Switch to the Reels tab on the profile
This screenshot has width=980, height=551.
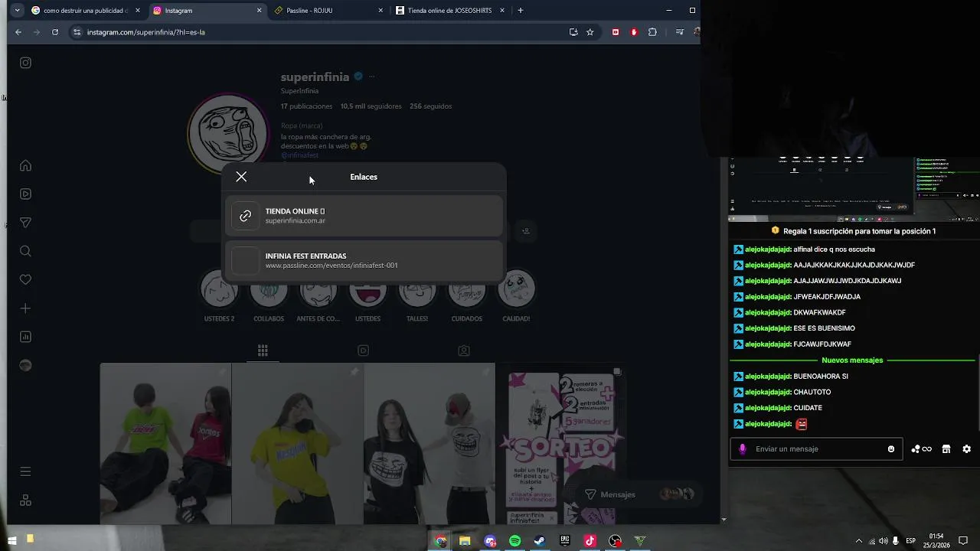click(364, 350)
